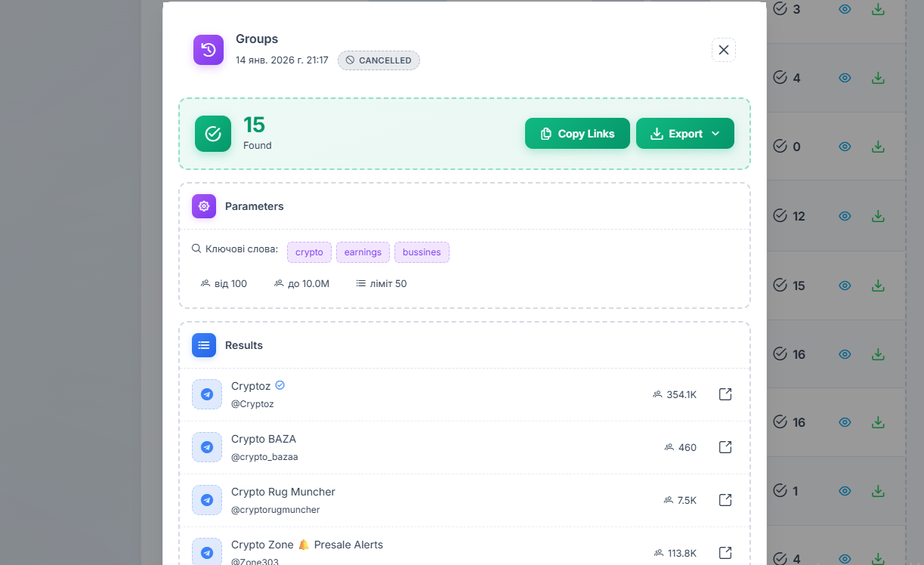Click the Copy Links button

pyautogui.click(x=577, y=133)
